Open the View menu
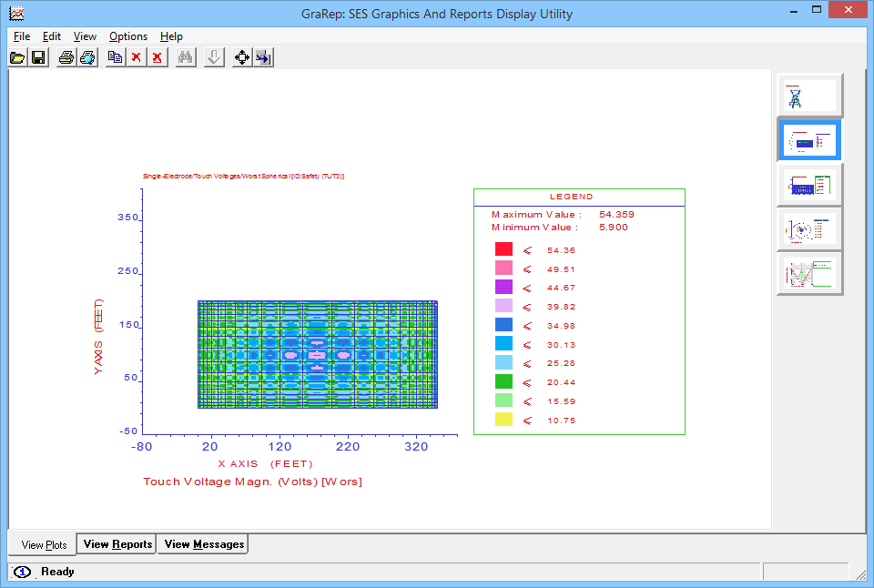 pos(85,36)
